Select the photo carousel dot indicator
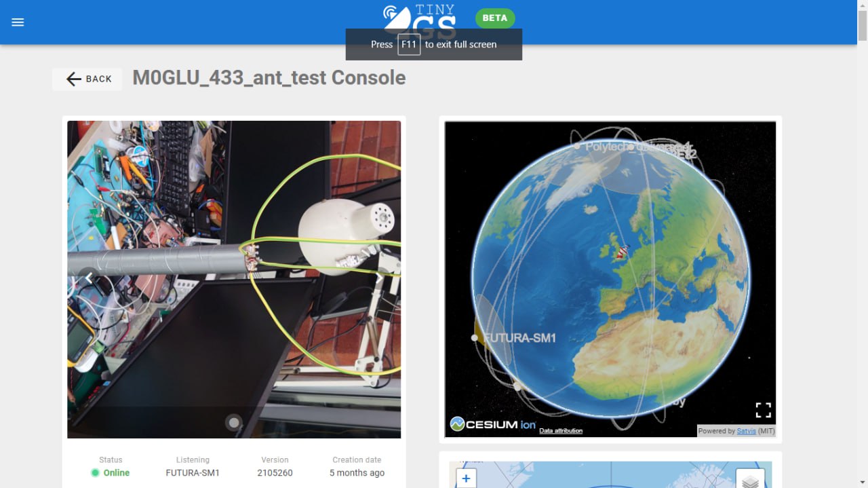868x488 pixels. (234, 423)
